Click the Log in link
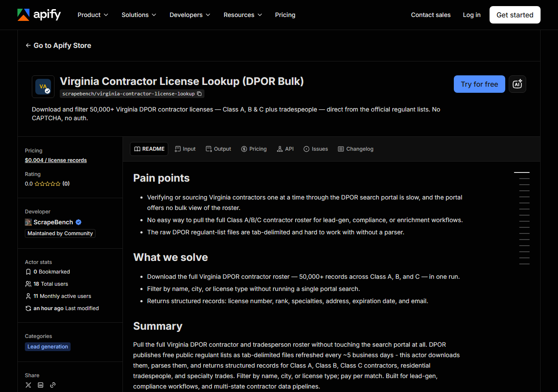This screenshot has width=558, height=392. pyautogui.click(x=472, y=15)
